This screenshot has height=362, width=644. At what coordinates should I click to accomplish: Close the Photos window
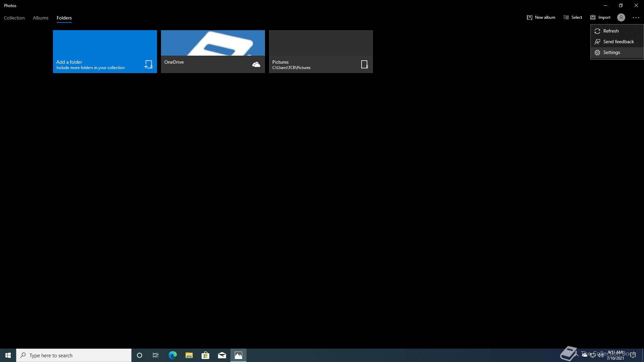pos(636,5)
